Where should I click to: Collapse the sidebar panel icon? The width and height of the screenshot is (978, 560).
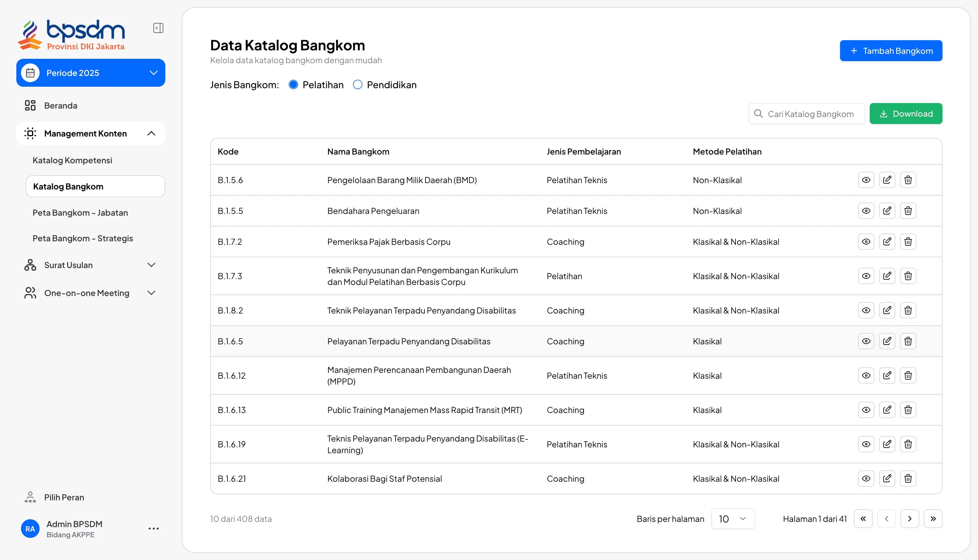158,28
